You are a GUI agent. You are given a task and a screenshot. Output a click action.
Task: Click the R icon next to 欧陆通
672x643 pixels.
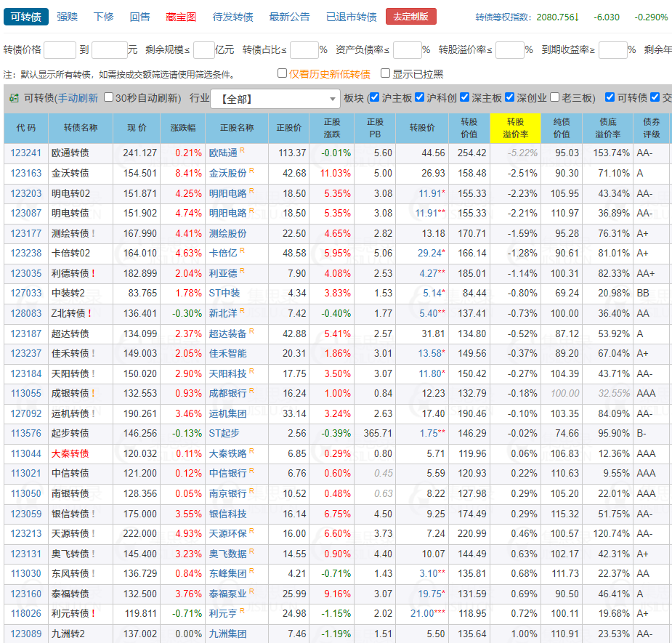242,150
